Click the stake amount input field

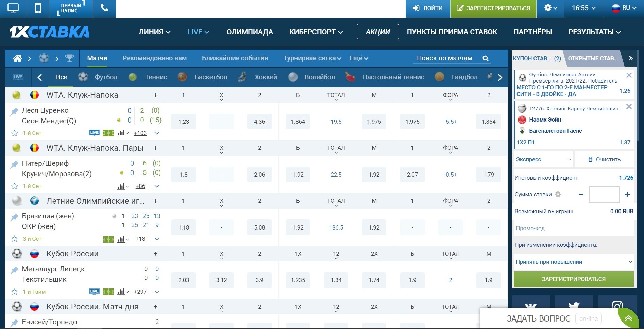tap(604, 195)
